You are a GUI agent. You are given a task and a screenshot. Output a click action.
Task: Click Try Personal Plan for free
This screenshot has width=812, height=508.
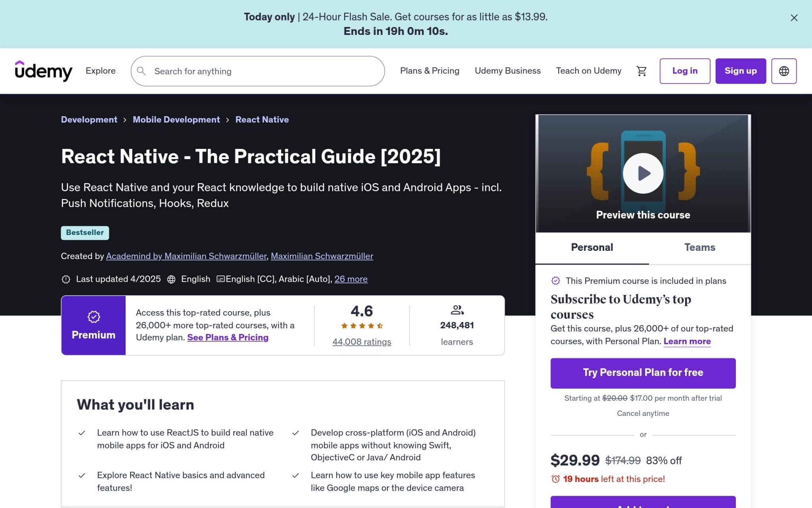tap(643, 373)
